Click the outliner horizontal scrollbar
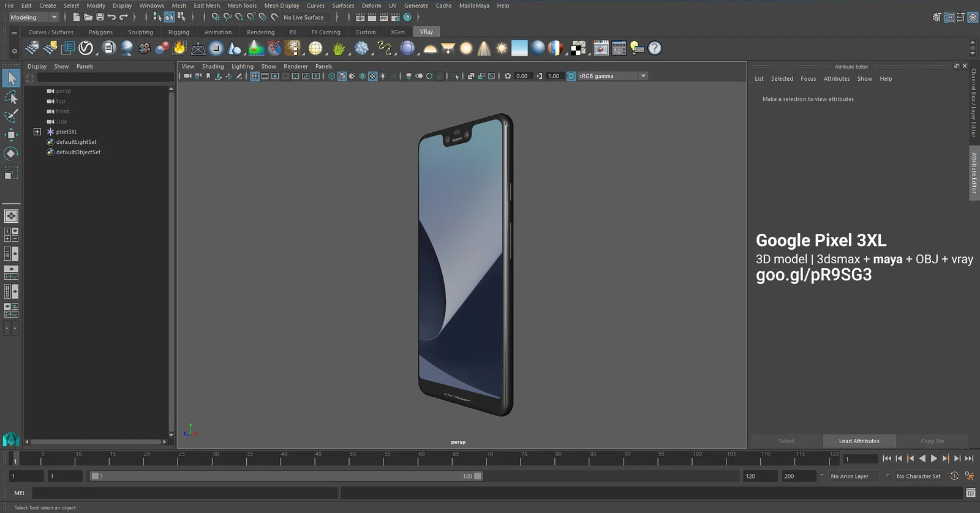Viewport: 980px width, 513px height. point(96,441)
